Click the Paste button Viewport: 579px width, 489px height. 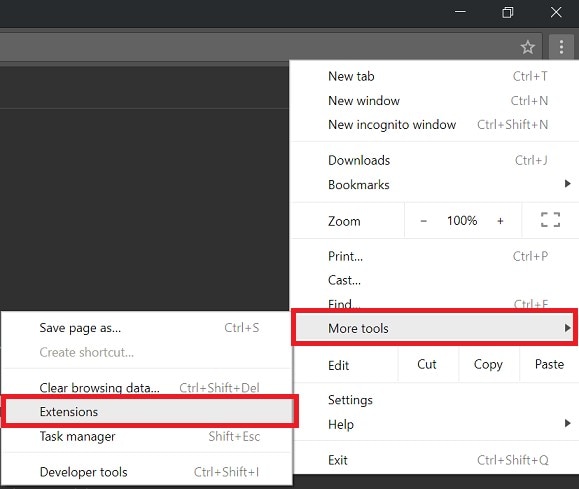(x=549, y=365)
